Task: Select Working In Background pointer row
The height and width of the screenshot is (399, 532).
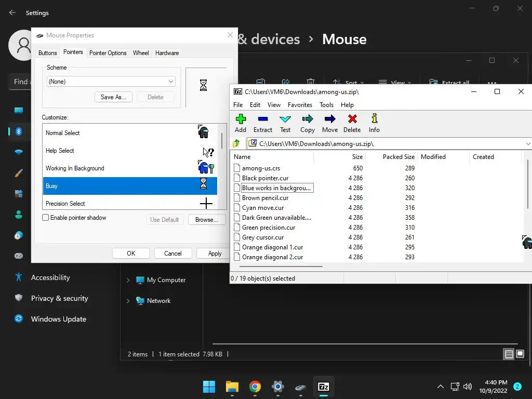Action: click(x=130, y=168)
